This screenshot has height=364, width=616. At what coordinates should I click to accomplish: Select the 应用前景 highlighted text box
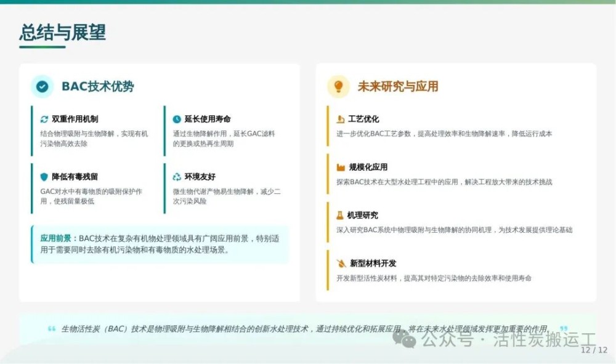(160, 245)
